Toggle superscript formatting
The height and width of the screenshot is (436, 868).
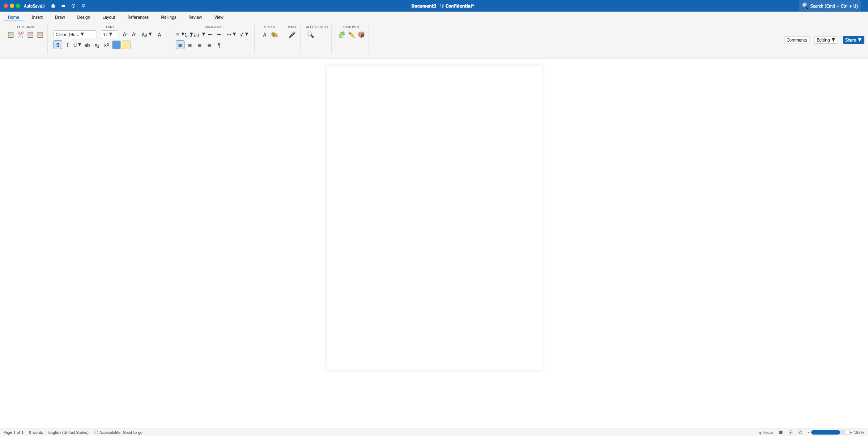tap(106, 45)
